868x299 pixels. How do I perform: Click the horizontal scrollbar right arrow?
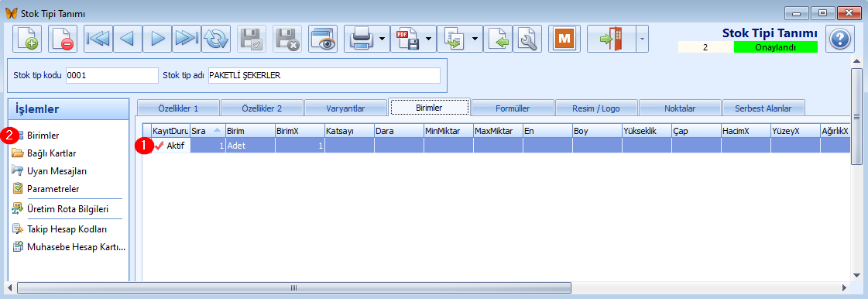[x=844, y=288]
